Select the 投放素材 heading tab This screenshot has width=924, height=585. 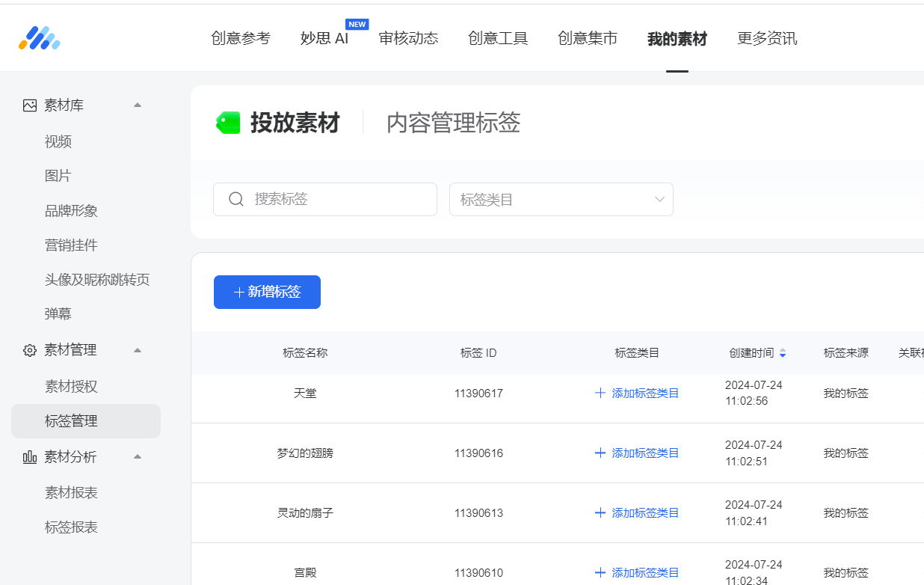tap(295, 123)
